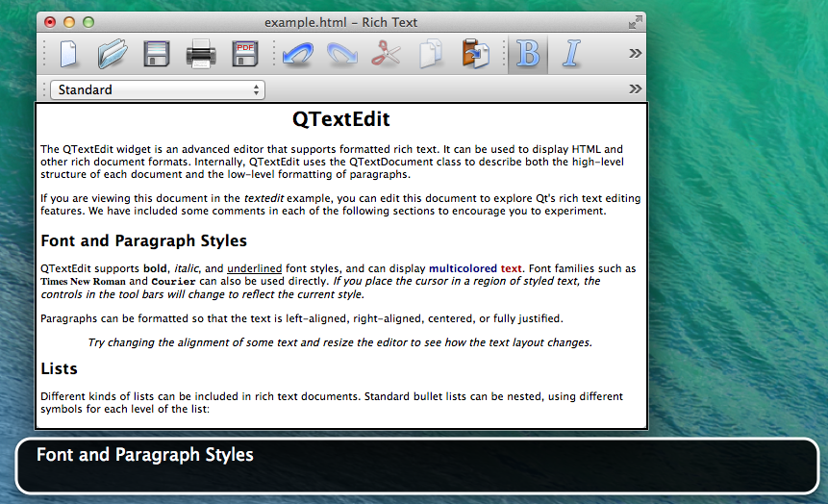Toggle Italic formatting button
This screenshot has width=828, height=504.
(x=571, y=54)
